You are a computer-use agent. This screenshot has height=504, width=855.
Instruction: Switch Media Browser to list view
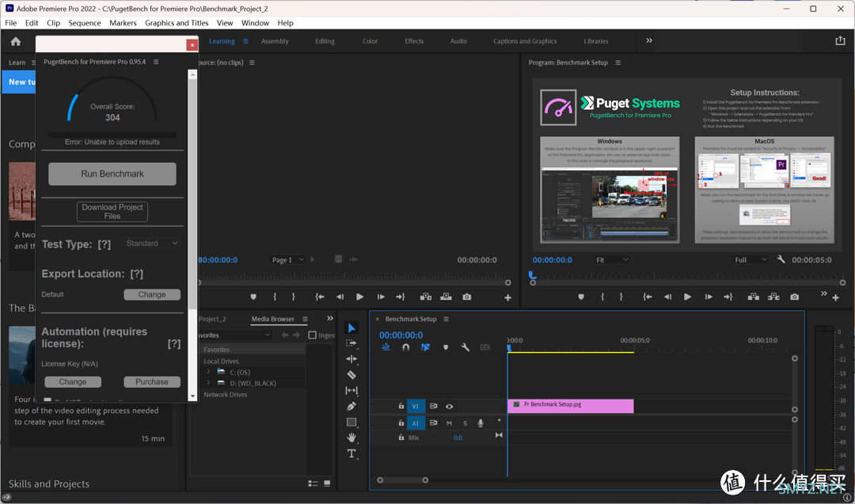point(313,483)
